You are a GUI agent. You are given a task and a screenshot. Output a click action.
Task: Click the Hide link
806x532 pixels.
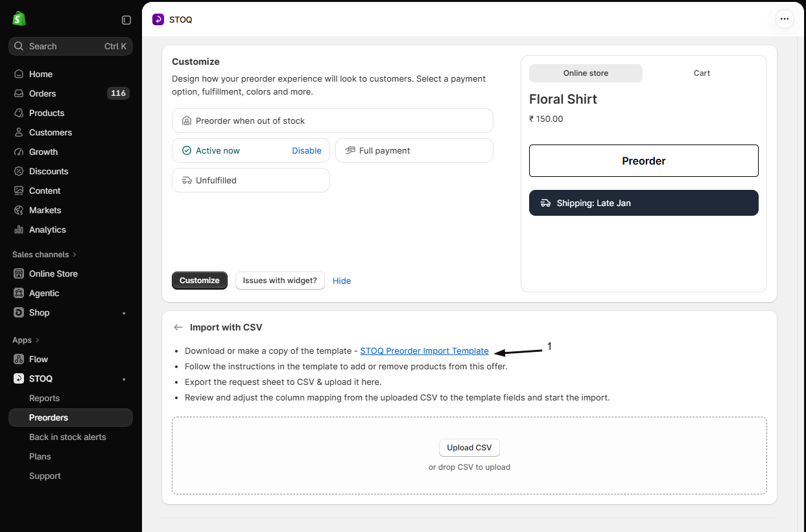pos(342,281)
